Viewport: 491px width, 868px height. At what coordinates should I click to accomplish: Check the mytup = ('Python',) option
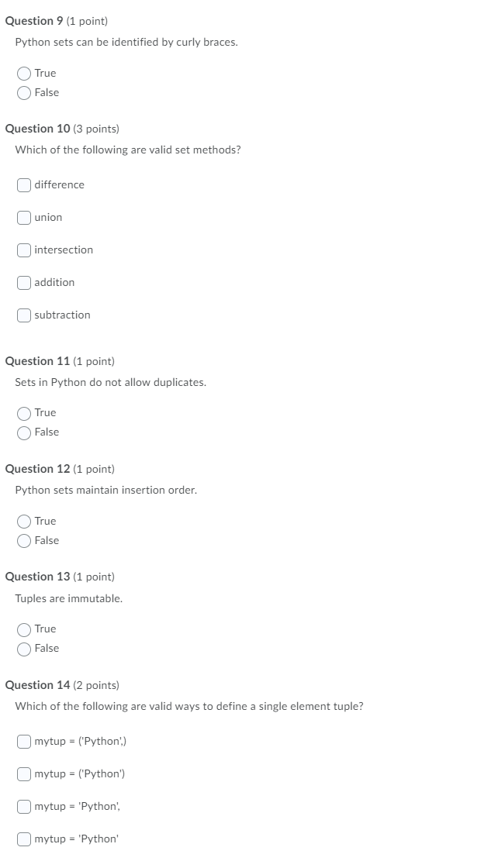click(x=24, y=741)
